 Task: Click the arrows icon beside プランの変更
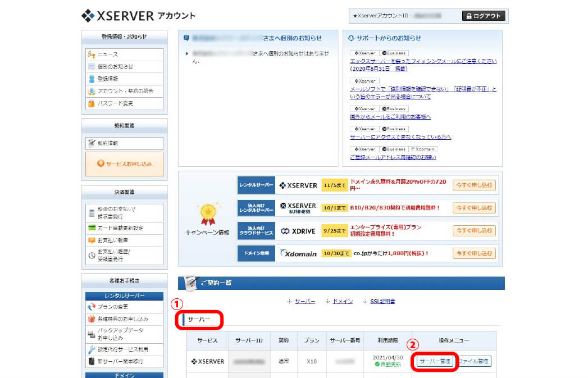click(x=92, y=307)
